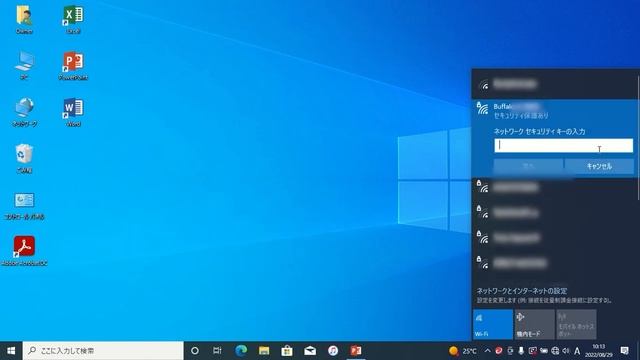Open the Word desktop shortcut
Image resolution: width=640 pixels, height=360 pixels.
tap(73, 112)
